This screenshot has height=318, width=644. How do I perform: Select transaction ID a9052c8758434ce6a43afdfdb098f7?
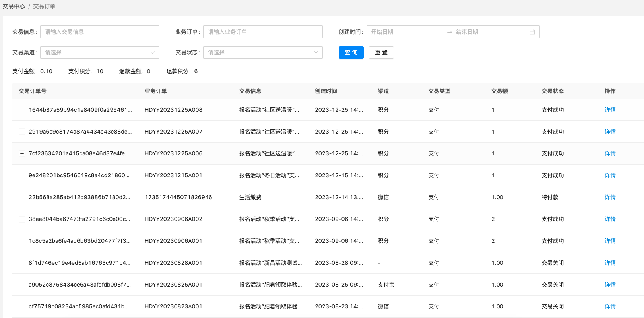pos(80,285)
